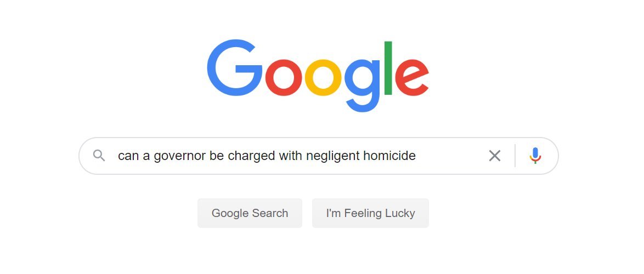
Task: Place cursor on the word "homicide" in query
Action: coord(389,156)
